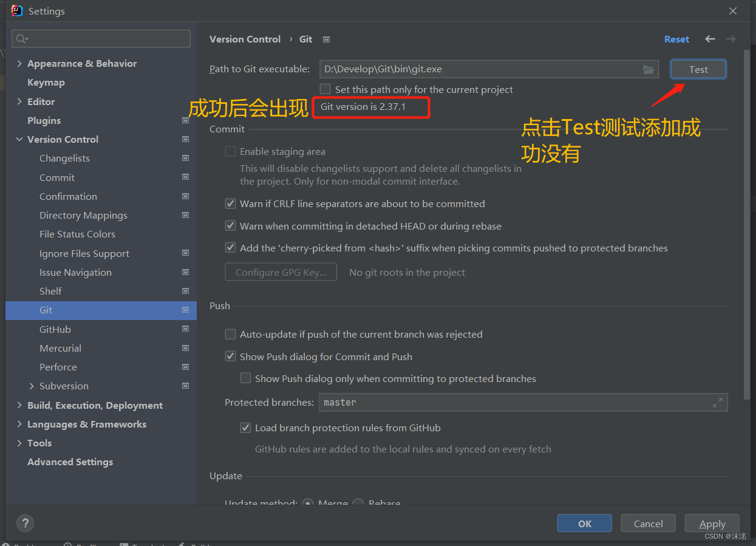
Task: Open Plugins settings page
Action: pos(44,120)
